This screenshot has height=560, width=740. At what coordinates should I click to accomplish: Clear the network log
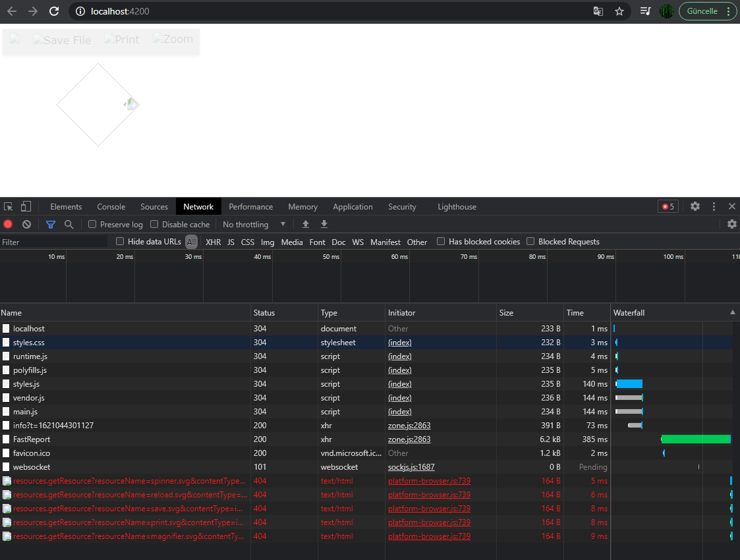coord(27,225)
